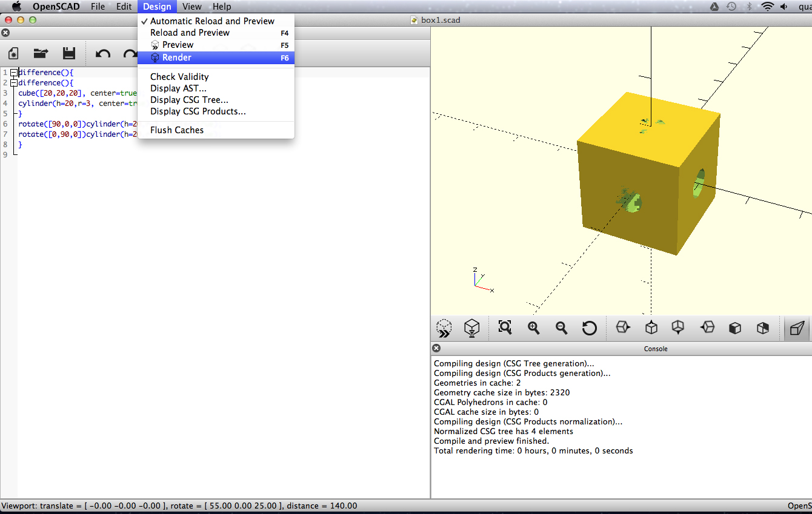Collapse the fold marker on line 2
This screenshot has width=812, height=514.
pyautogui.click(x=13, y=83)
